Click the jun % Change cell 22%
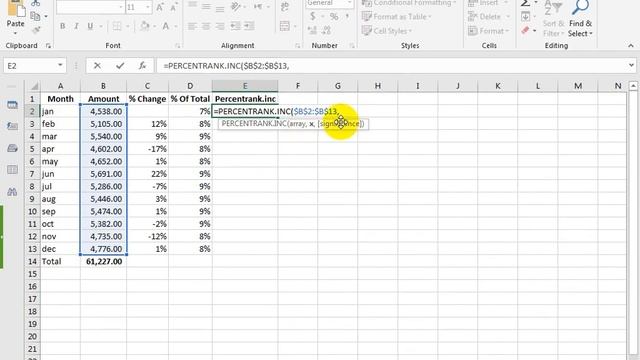 coord(147,174)
